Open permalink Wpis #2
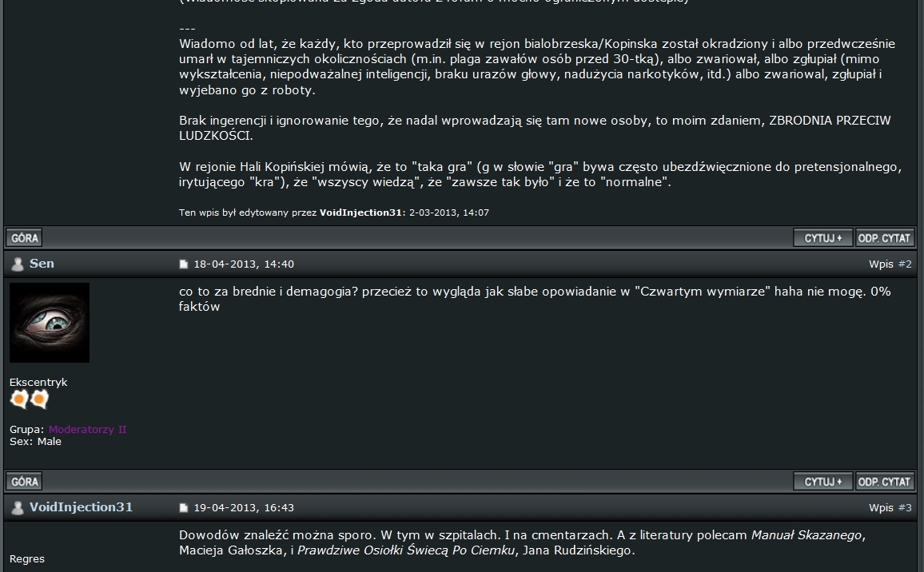 pyautogui.click(x=904, y=264)
